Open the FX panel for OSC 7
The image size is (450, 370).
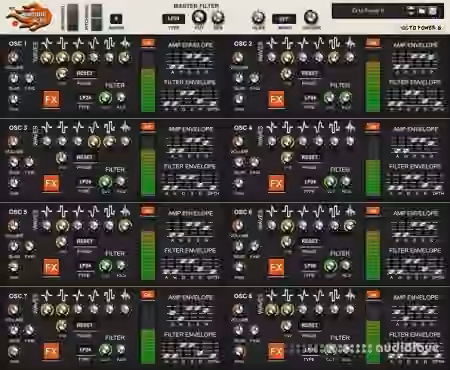pyautogui.click(x=51, y=351)
